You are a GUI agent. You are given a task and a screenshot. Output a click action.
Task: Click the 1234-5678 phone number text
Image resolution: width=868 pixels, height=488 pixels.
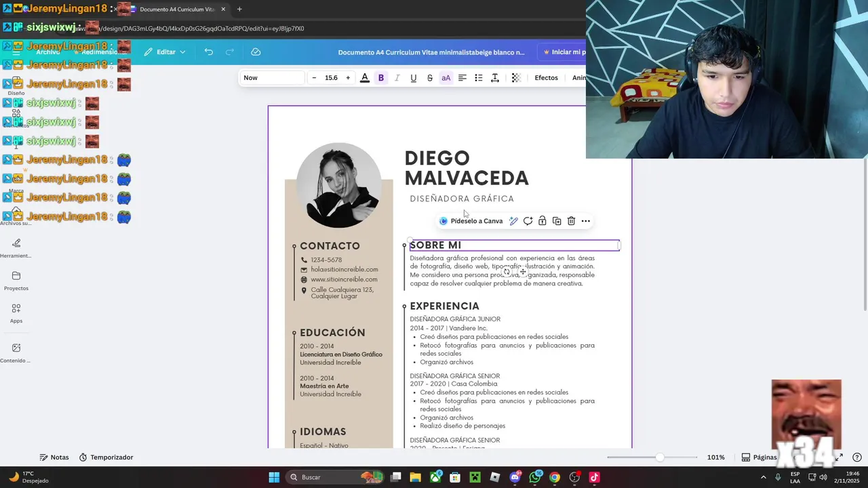326,260
